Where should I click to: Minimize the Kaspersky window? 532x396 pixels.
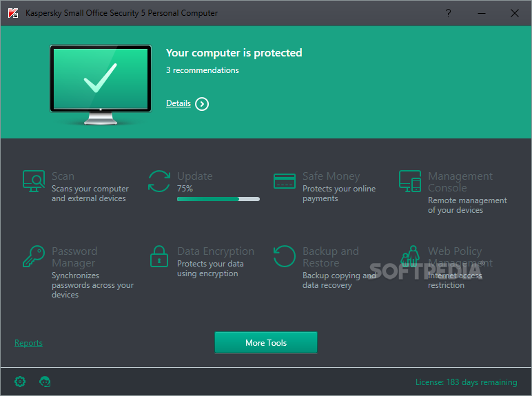482,13
